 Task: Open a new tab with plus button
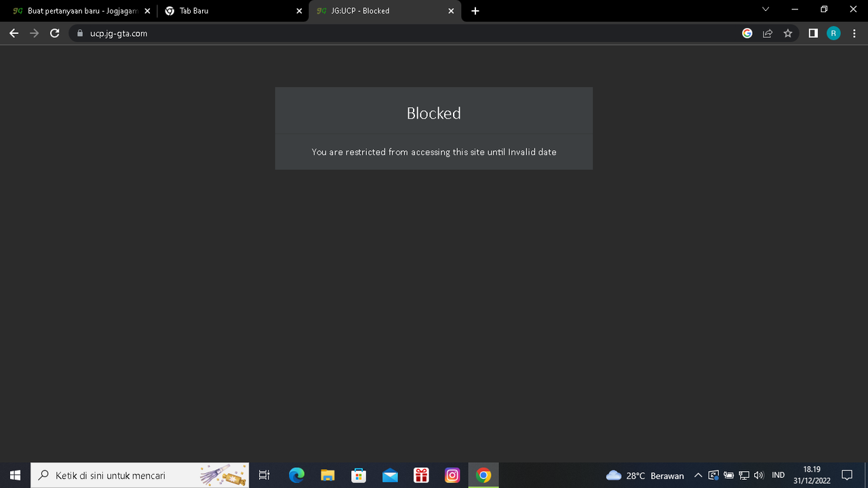[475, 11]
